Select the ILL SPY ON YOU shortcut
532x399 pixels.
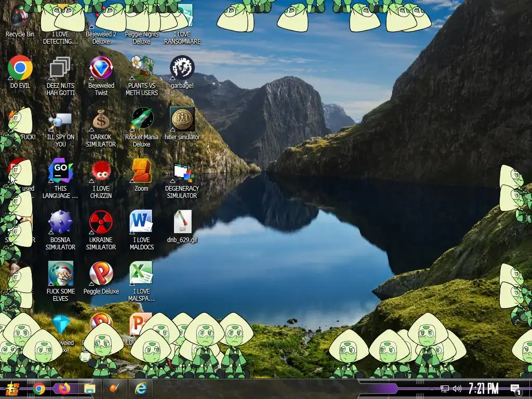(x=60, y=129)
